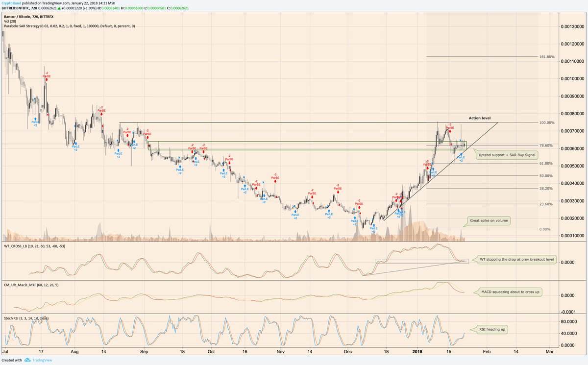The width and height of the screenshot is (588, 365).
Task: Click the Nov label on time axis
Action: coord(280,352)
